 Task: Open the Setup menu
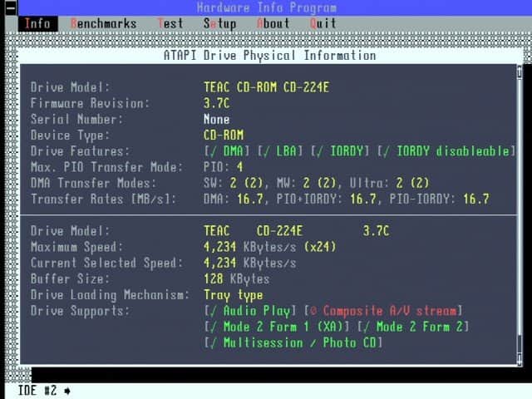(x=219, y=24)
